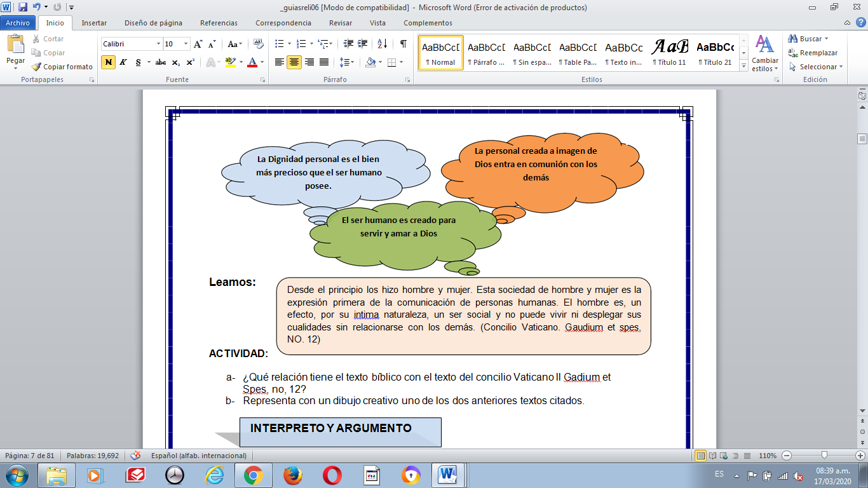Open Opera browser from taskbar
Viewport: 868px width, 488px height.
[x=332, y=475]
